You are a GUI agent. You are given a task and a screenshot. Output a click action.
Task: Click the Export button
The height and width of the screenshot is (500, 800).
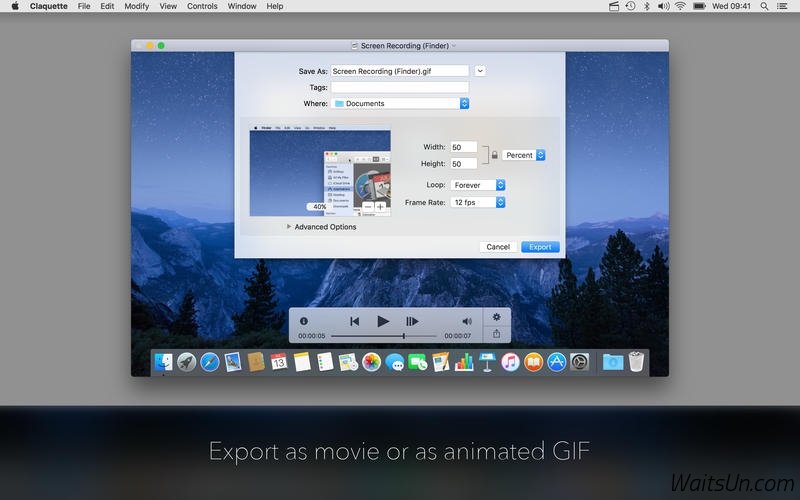(x=540, y=247)
